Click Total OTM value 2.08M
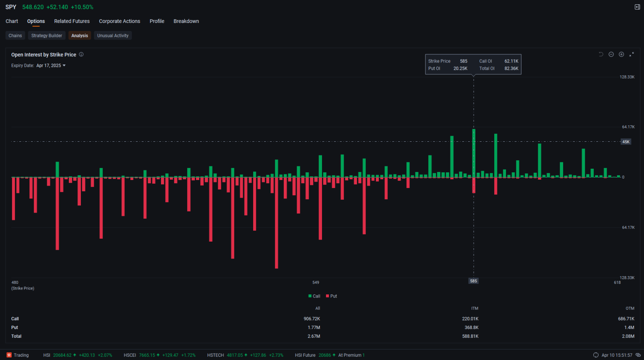 pos(628,336)
